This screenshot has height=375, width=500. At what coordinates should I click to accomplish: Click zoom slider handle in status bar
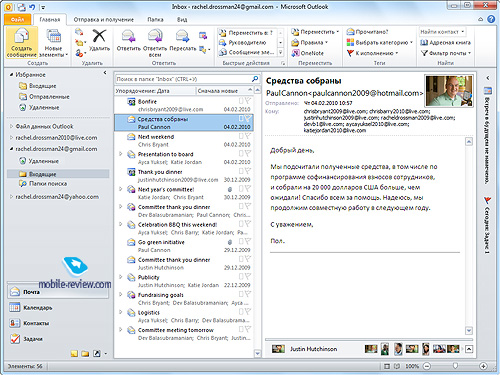(x=455, y=366)
